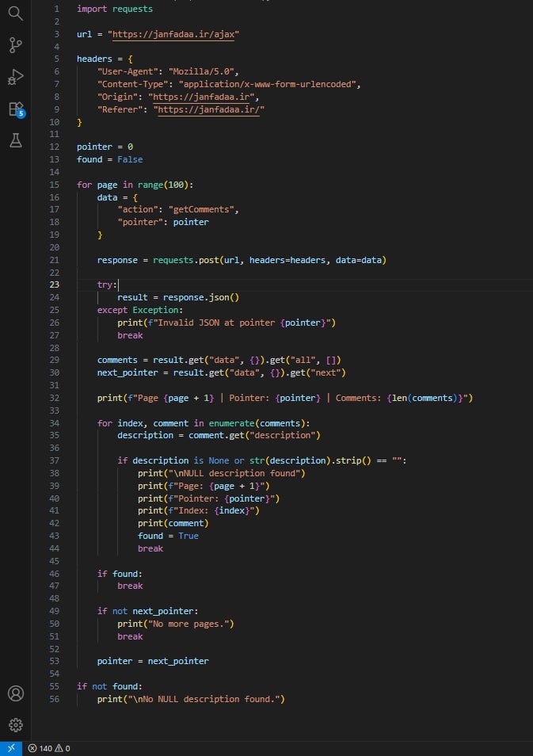
Task: Click the "found = False" line
Action: click(110, 159)
